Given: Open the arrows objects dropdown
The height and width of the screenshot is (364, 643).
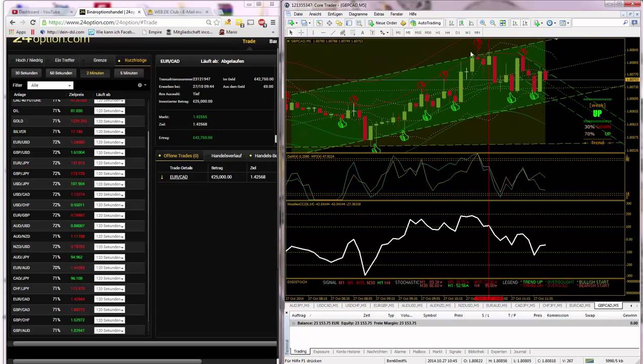Looking at the screenshot, I should tap(384, 32).
